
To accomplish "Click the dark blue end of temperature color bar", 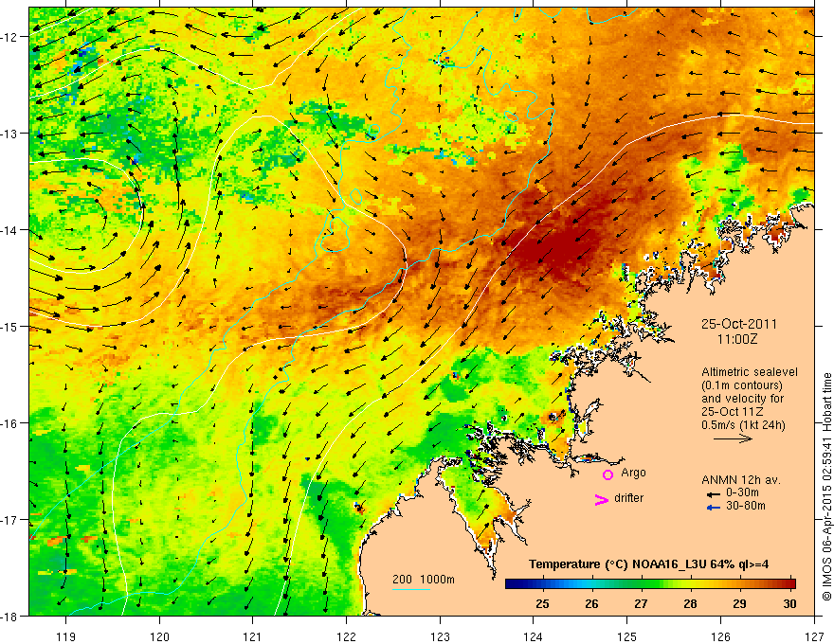I will pyautogui.click(x=514, y=584).
